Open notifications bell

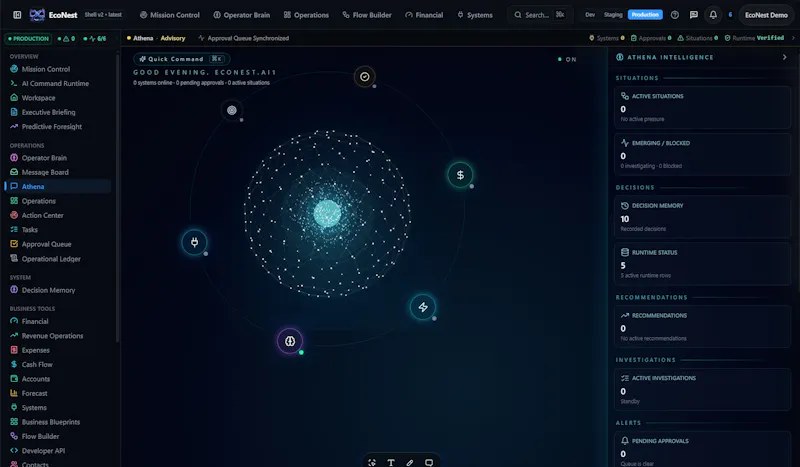[713, 15]
